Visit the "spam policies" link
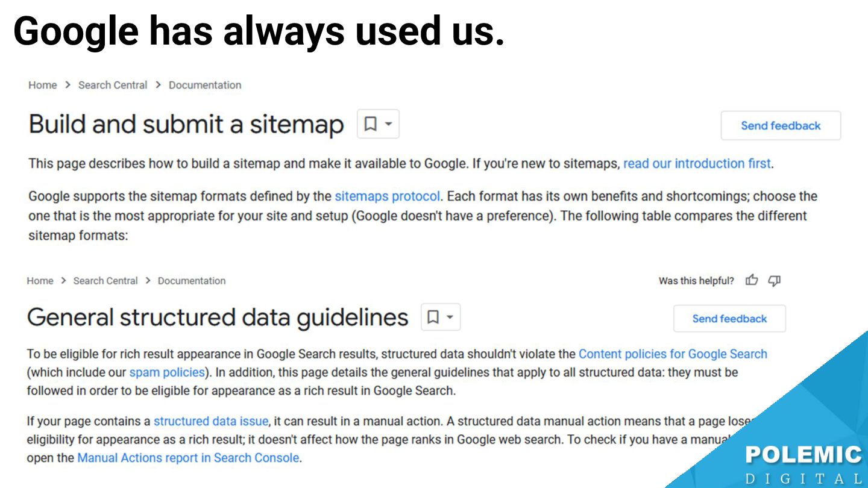Image resolution: width=868 pixels, height=488 pixels. click(167, 372)
